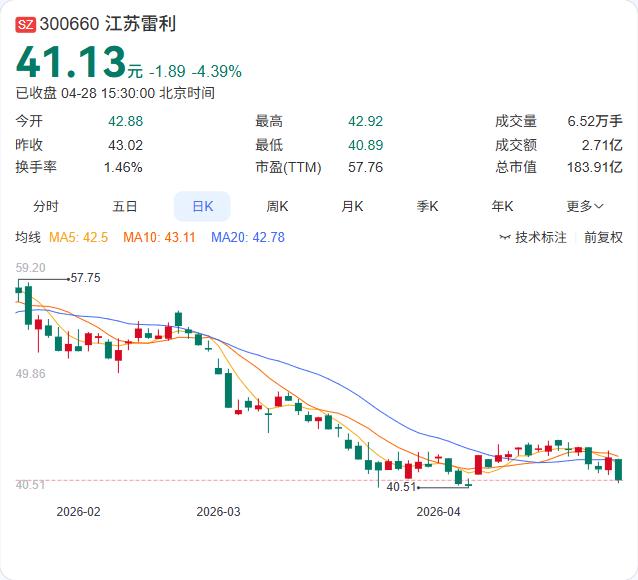Click the current price 41.13
This screenshot has width=638, height=580.
point(71,62)
